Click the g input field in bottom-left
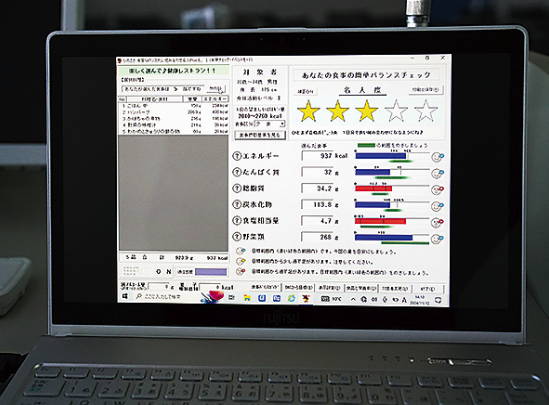The height and width of the screenshot is (405, 549). coord(159,286)
